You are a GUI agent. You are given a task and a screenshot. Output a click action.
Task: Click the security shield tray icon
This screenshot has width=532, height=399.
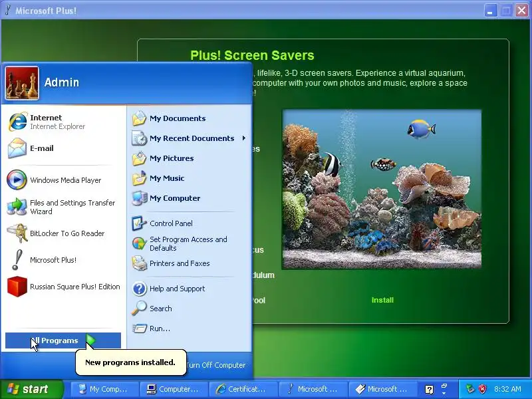(483, 389)
